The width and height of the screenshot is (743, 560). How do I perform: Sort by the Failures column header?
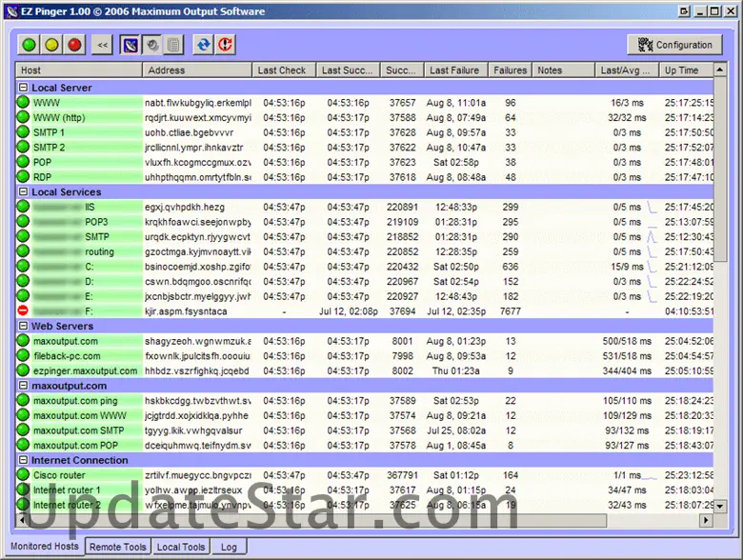tap(510, 70)
